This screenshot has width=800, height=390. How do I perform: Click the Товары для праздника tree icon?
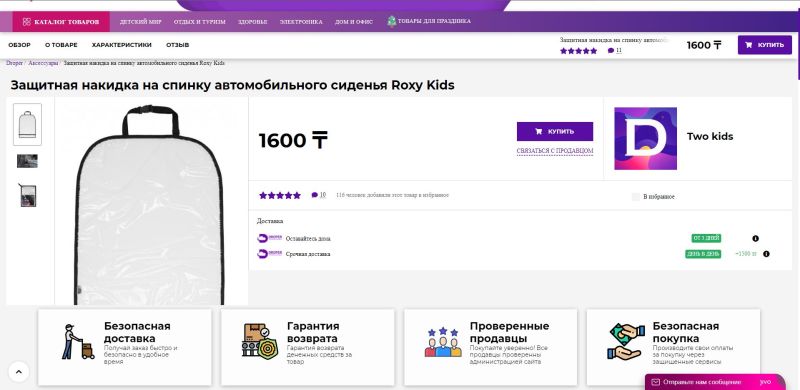pyautogui.click(x=391, y=21)
